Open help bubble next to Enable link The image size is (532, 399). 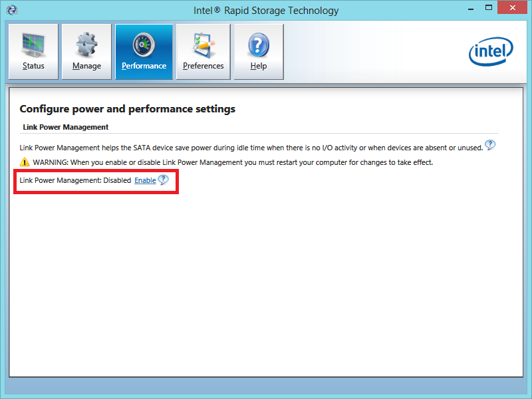[x=163, y=180]
